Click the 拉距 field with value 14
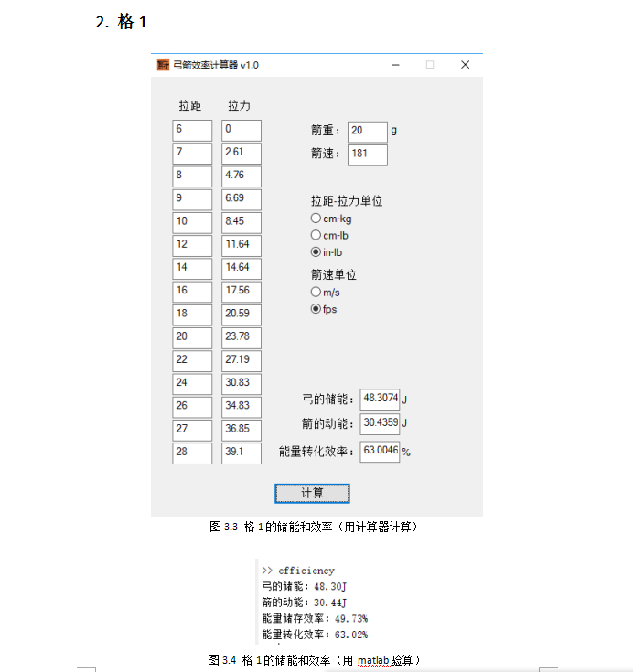633x672 pixels. pyautogui.click(x=192, y=269)
